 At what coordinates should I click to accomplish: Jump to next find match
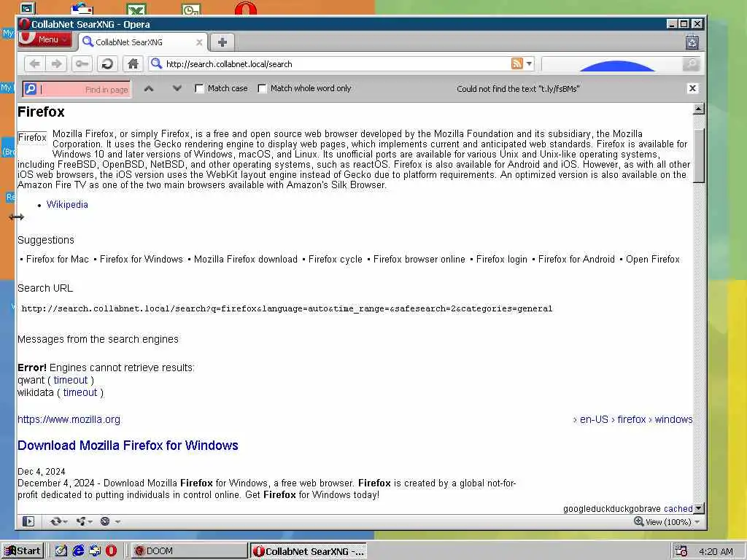tap(177, 88)
